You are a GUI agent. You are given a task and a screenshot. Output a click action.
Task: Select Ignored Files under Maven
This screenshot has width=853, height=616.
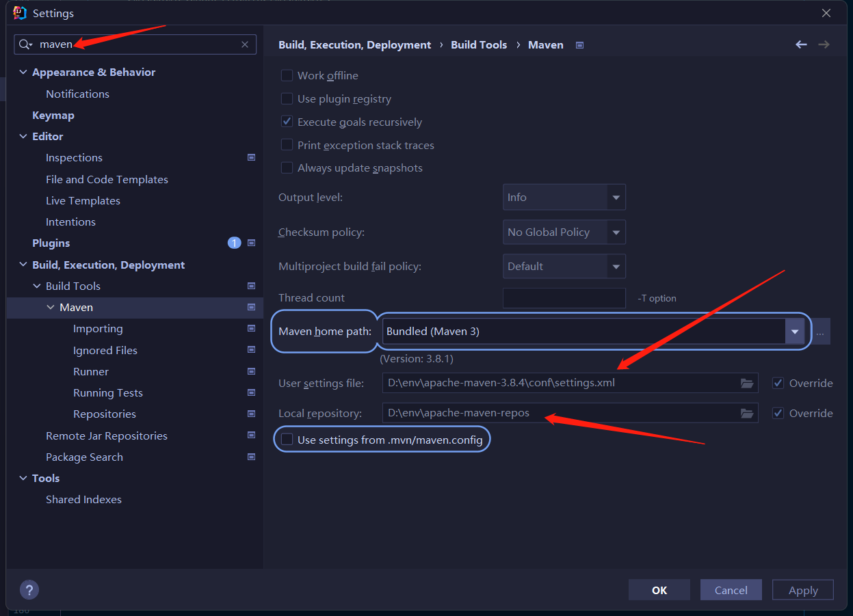[105, 350]
